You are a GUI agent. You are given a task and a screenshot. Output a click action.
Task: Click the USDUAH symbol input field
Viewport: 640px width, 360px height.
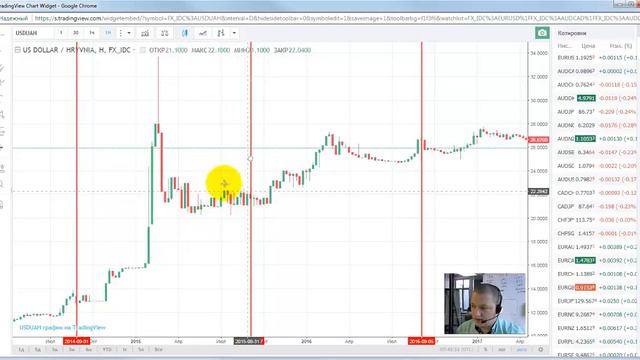[33, 33]
